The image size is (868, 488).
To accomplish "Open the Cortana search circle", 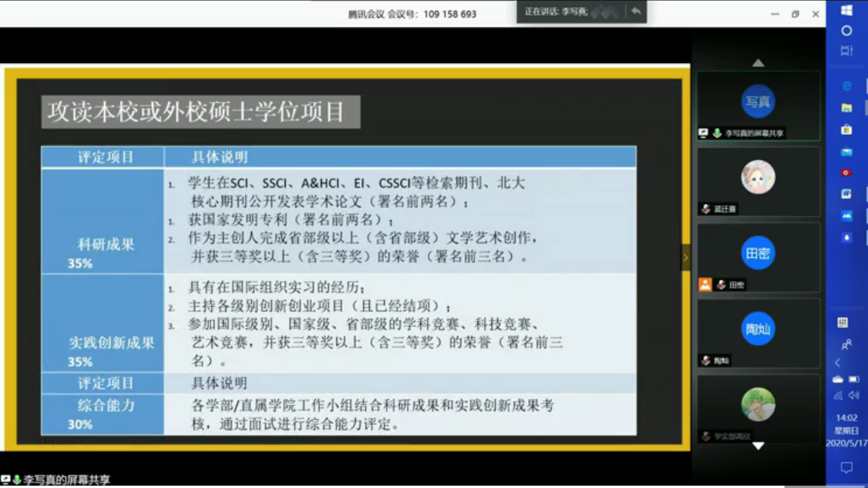I will (x=847, y=31).
